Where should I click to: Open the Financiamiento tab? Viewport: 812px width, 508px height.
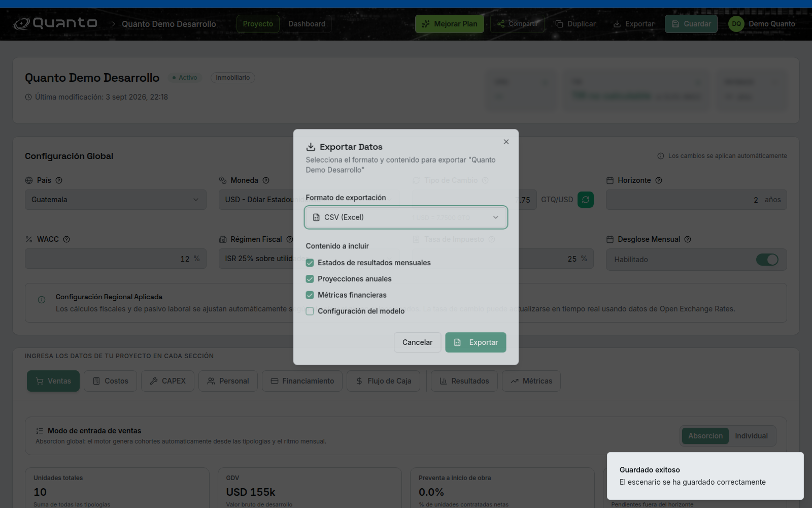click(302, 381)
